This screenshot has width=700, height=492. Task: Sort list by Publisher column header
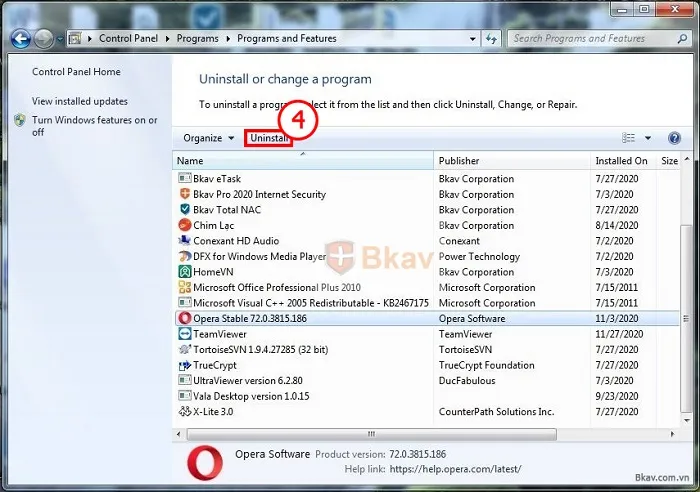pos(460,161)
